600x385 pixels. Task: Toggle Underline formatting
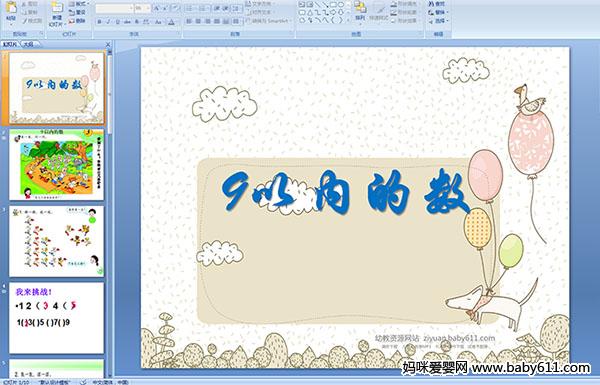(x=117, y=22)
